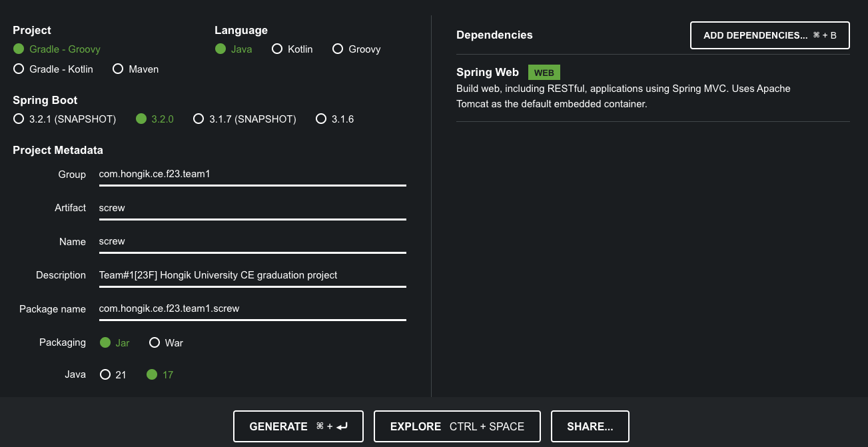Click the Name input field
The image size is (868, 447).
click(252, 242)
